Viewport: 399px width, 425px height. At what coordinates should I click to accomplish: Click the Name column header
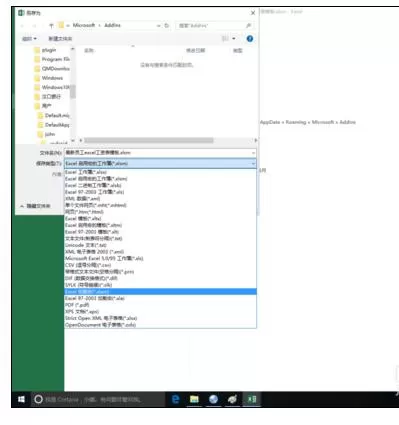coord(89,50)
